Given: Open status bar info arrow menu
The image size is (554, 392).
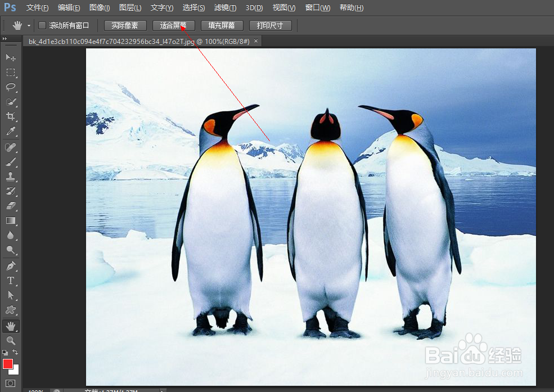Looking at the screenshot, I should pos(162,390).
